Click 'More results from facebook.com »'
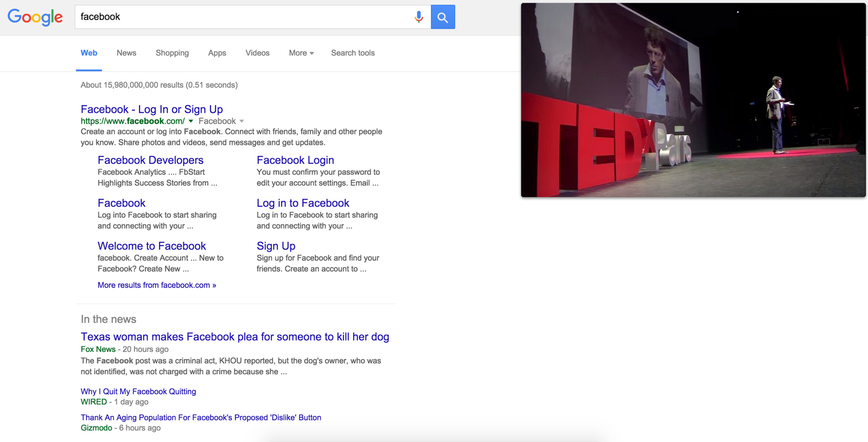The image size is (868, 442). point(157,285)
